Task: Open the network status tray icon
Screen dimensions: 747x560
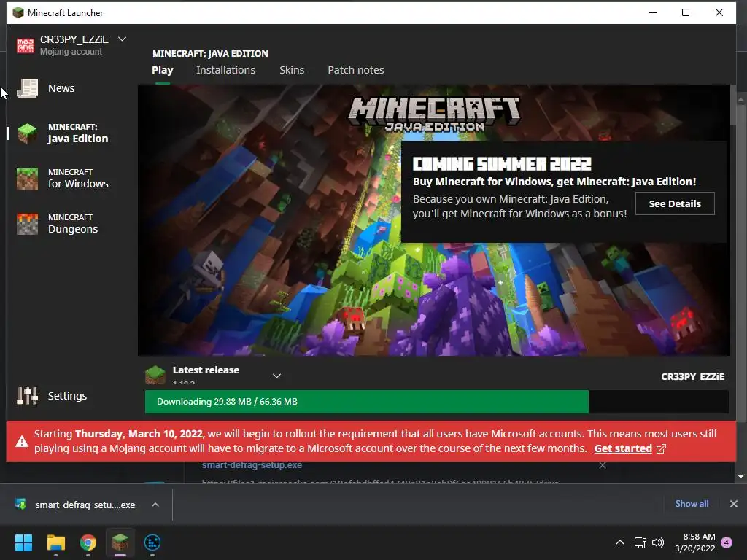Action: click(x=640, y=542)
